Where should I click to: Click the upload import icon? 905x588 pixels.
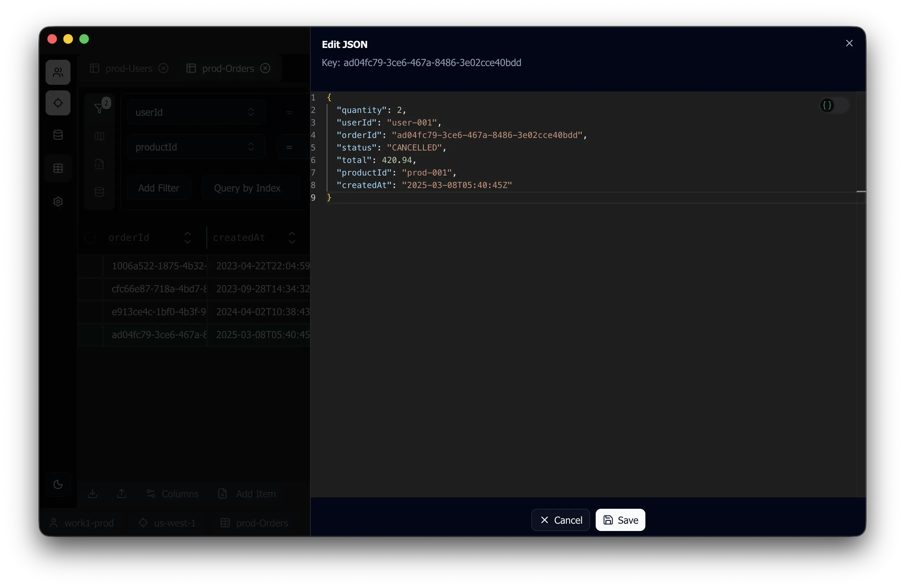(122, 493)
